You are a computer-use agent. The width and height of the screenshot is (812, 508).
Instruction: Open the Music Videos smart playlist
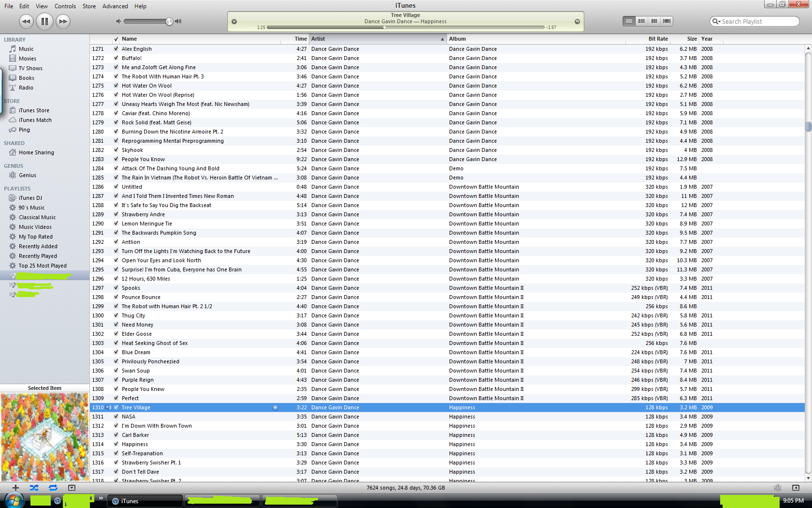click(x=35, y=227)
